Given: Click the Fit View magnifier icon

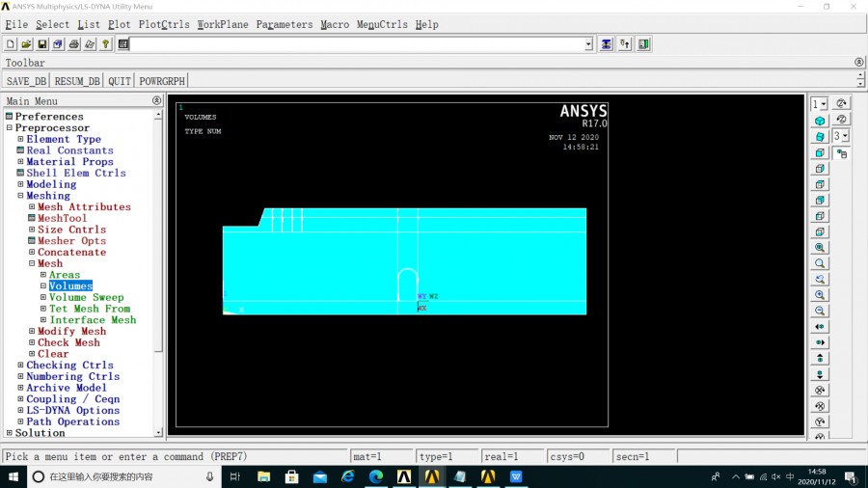Looking at the screenshot, I should tap(820, 248).
